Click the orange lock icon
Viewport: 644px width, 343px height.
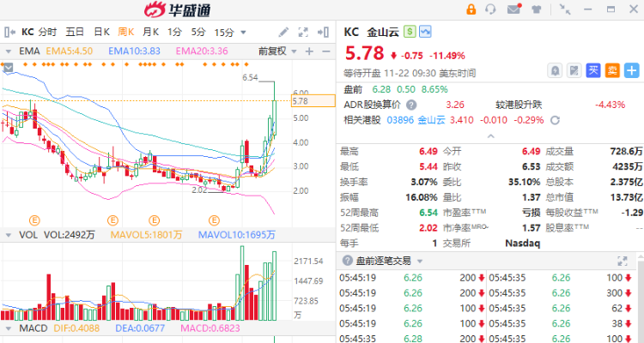click(x=471, y=9)
